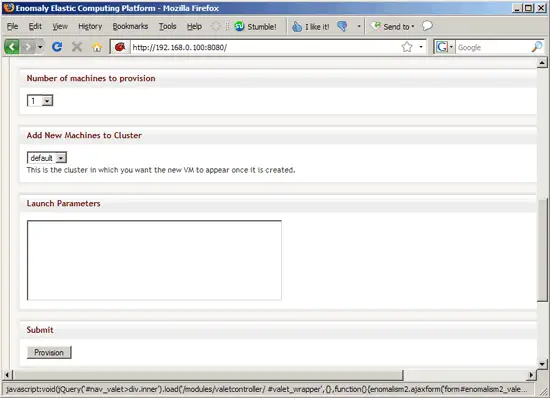Open the thumbs down options dropdown arrow
Image resolution: width=550 pixels, height=398 pixels.
click(x=359, y=26)
